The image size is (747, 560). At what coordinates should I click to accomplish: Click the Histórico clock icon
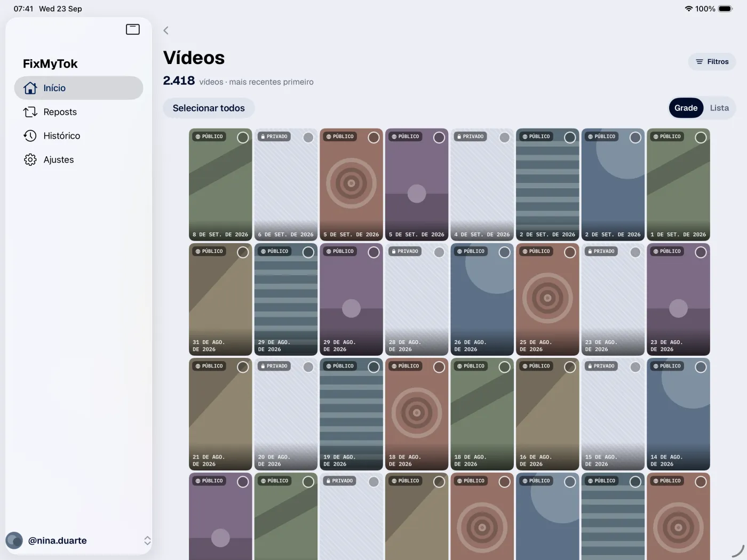point(30,136)
